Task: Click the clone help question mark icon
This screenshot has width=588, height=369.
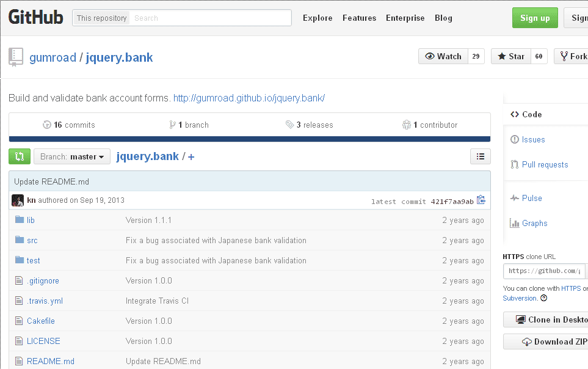Action: tap(544, 298)
